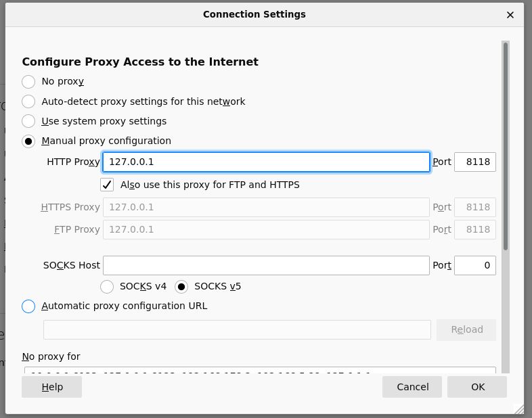The image size is (532, 418).
Task: Cancel the connection settings changes
Action: [x=412, y=387]
